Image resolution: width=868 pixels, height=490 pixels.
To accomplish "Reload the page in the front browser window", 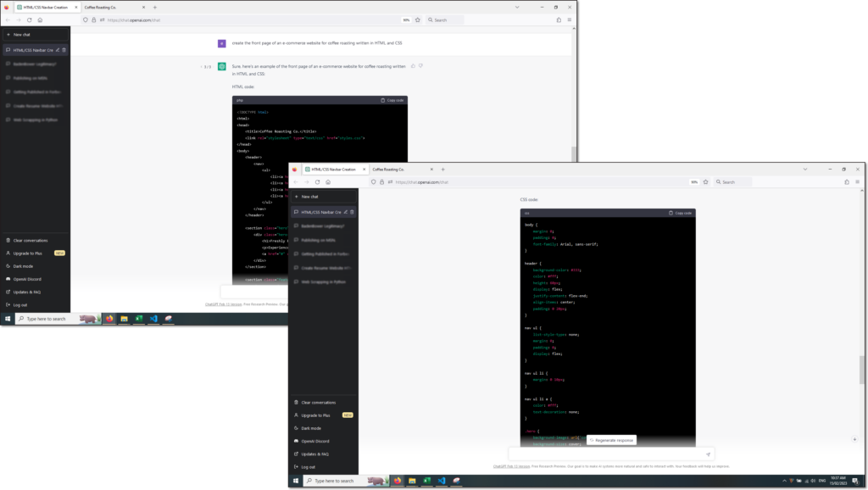I will coord(317,181).
